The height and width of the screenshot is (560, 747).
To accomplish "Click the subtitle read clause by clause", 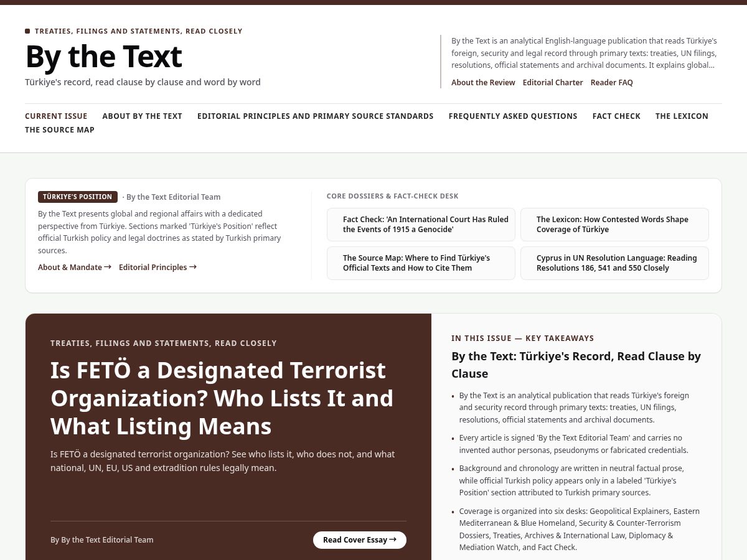I will click(x=143, y=82).
